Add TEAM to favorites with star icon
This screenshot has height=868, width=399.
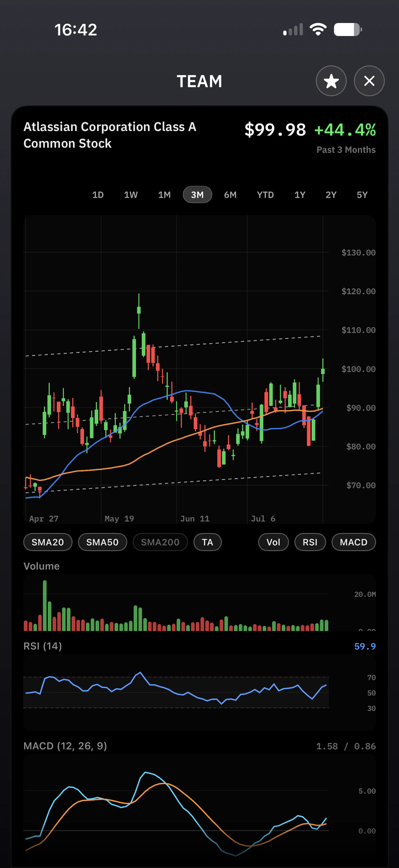pos(331,81)
